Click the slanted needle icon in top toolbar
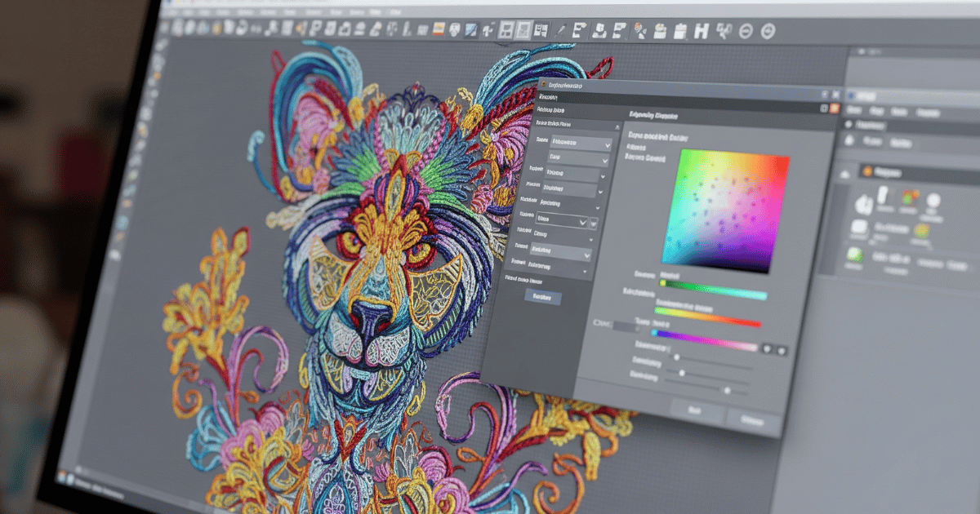 (x=561, y=31)
